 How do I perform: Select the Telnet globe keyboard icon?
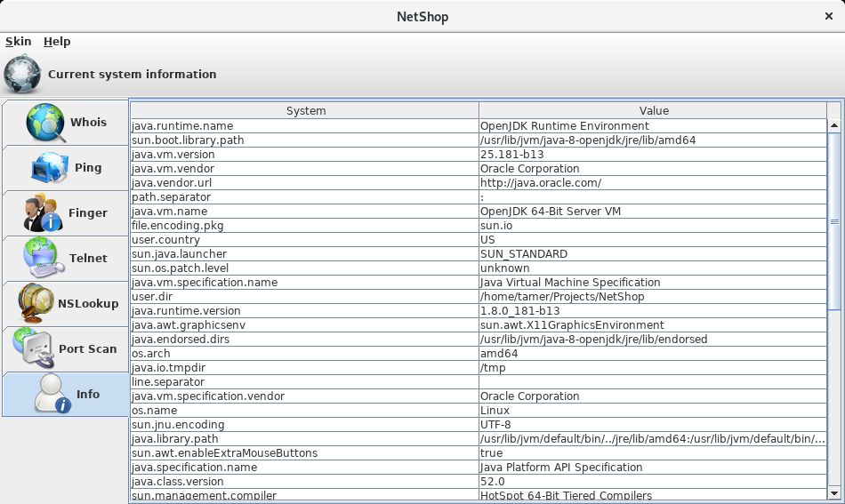coord(42,259)
